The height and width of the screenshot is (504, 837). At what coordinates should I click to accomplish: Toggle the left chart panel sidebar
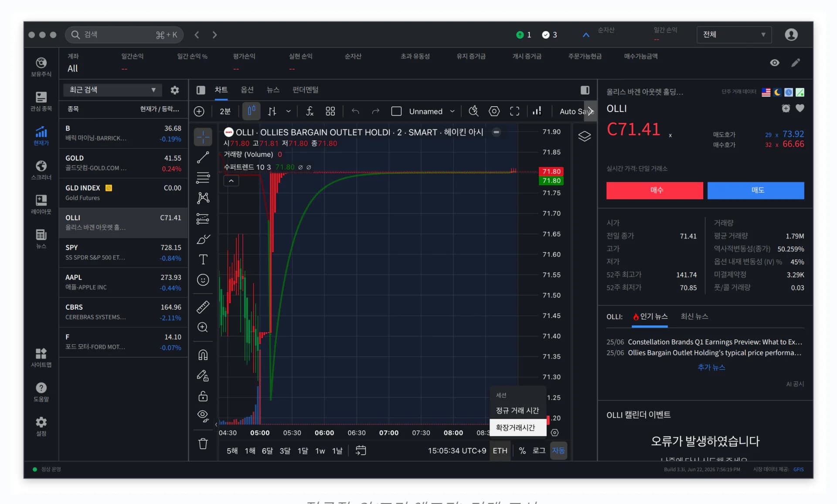(x=201, y=90)
